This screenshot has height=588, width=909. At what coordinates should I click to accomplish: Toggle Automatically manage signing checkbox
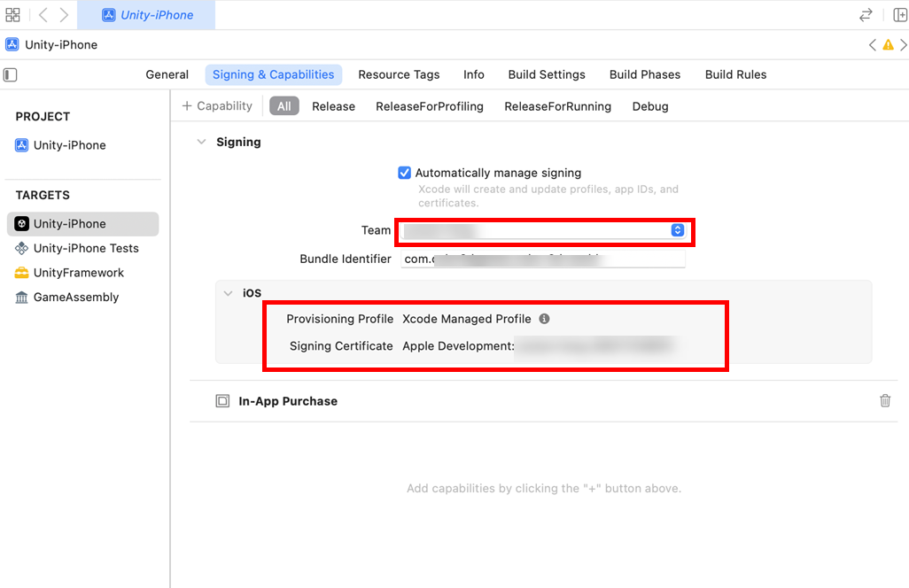coord(404,173)
